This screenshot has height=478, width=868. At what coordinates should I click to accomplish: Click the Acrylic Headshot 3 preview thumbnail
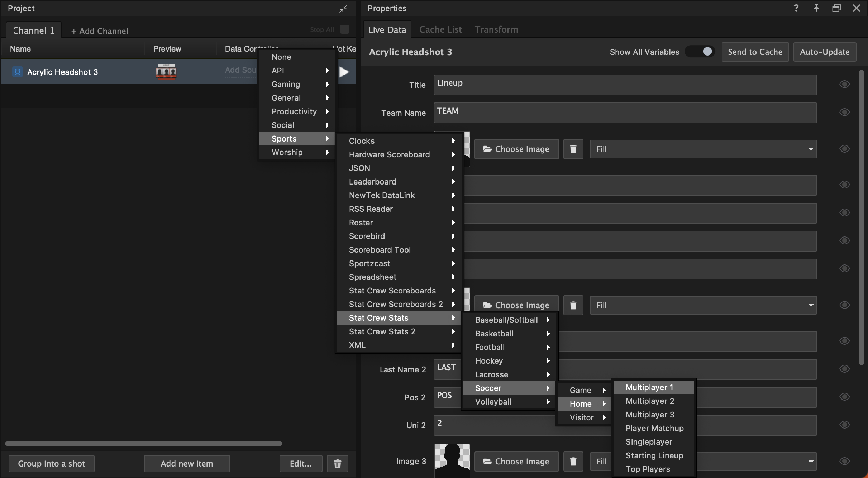click(x=166, y=72)
